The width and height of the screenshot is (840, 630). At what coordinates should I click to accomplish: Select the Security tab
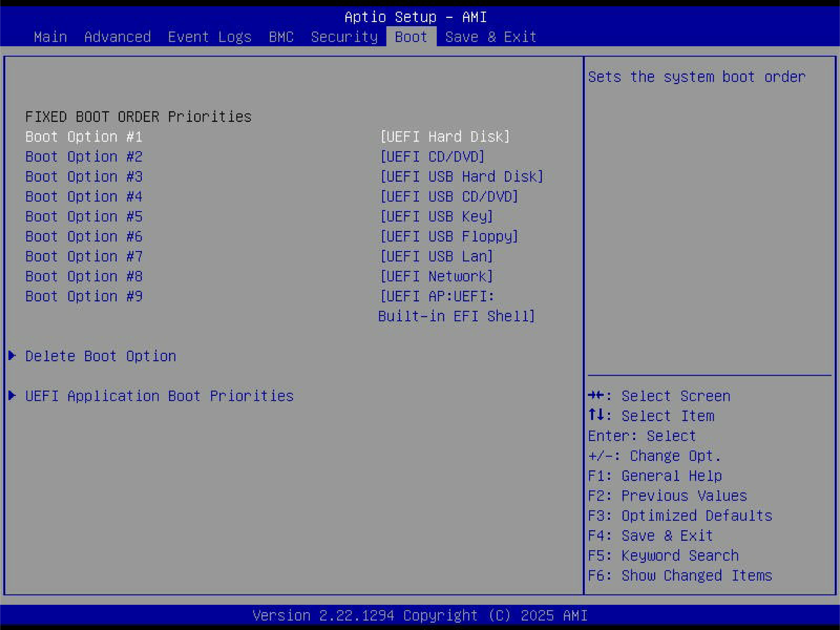coord(344,37)
